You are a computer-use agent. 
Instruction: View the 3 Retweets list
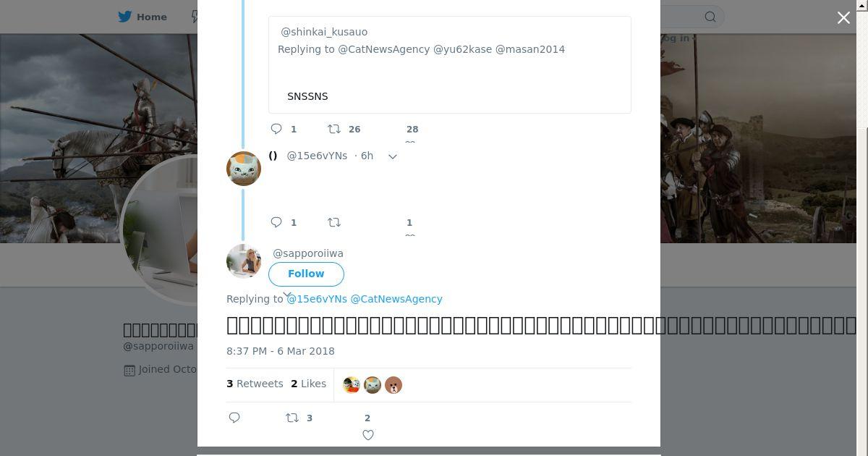coord(255,384)
